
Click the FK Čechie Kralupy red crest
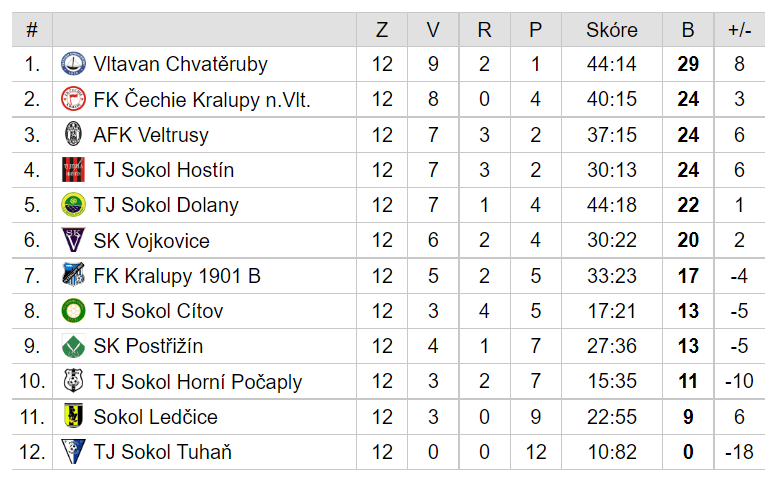73,99
